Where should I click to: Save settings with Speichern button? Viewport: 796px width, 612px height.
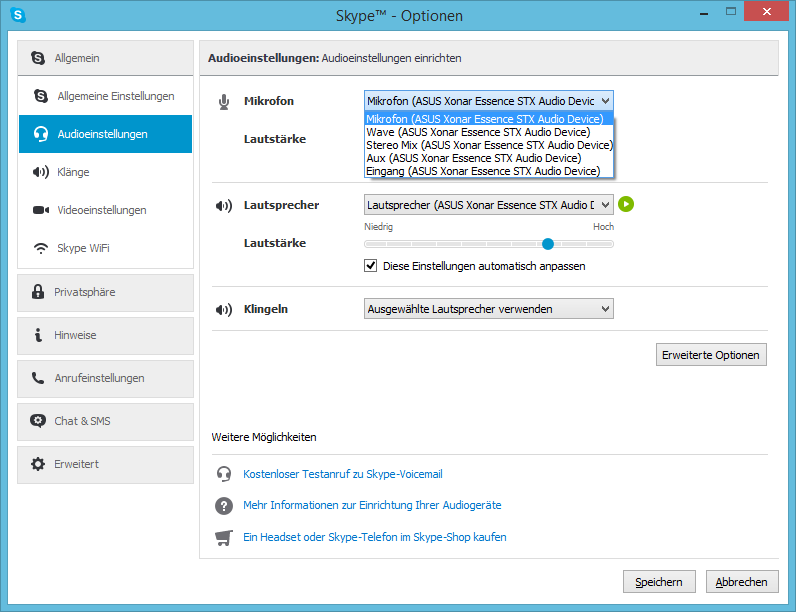tap(659, 582)
